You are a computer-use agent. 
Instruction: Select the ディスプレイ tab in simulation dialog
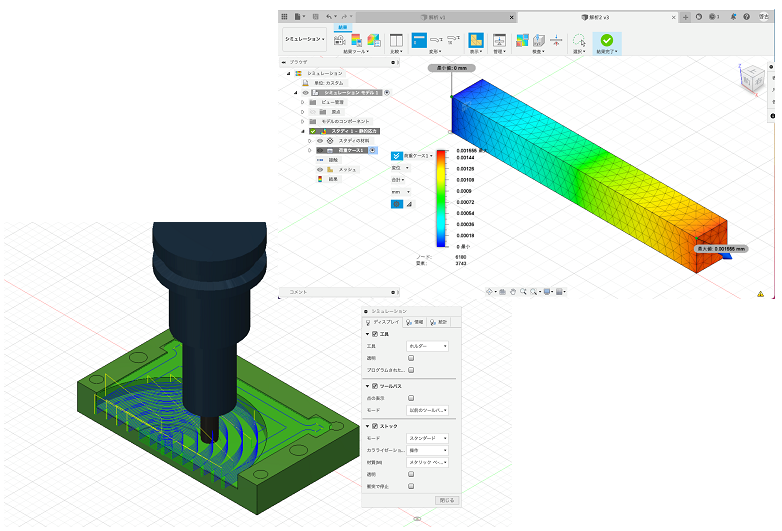[383, 322]
